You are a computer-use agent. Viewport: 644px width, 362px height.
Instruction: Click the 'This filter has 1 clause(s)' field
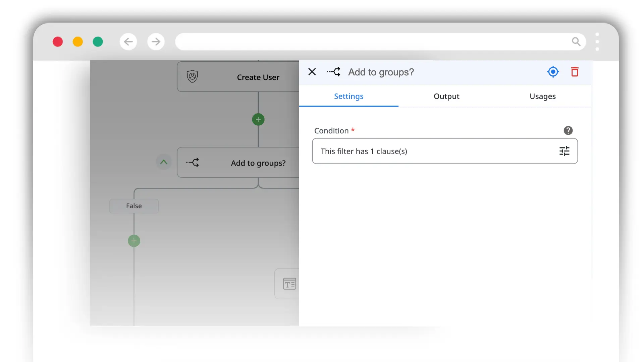point(445,151)
